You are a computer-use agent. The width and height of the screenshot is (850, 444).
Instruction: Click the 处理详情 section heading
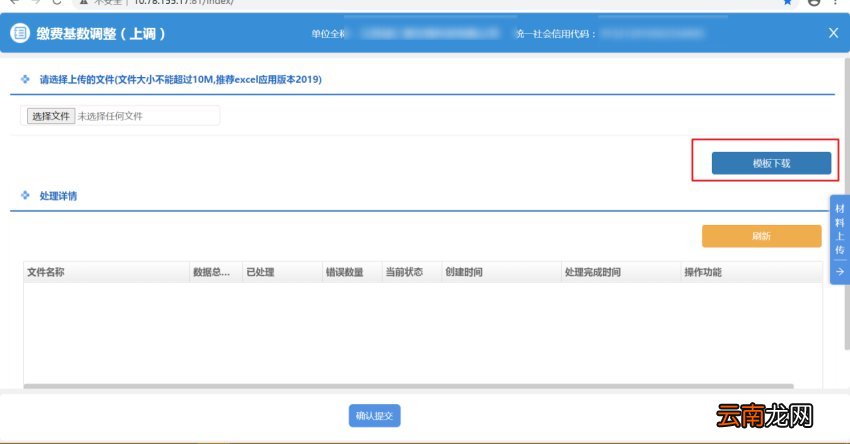(x=58, y=196)
